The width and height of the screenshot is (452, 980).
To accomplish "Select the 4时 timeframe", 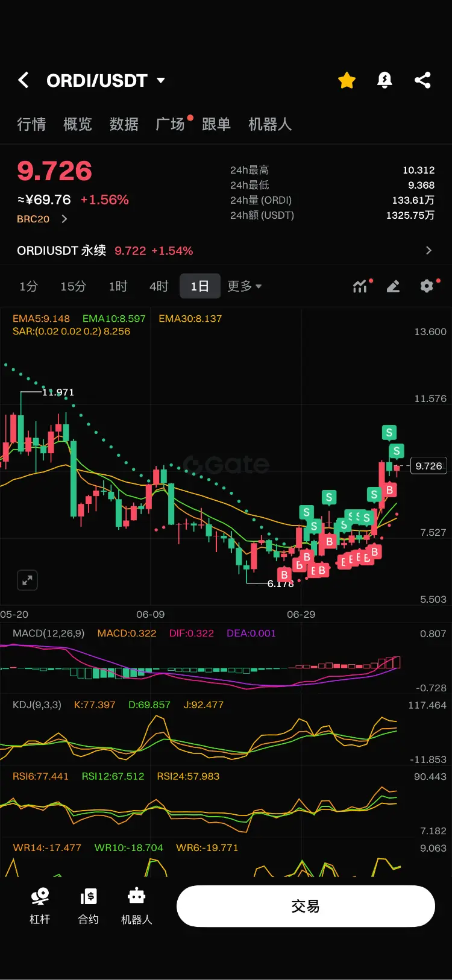I will pyautogui.click(x=159, y=286).
